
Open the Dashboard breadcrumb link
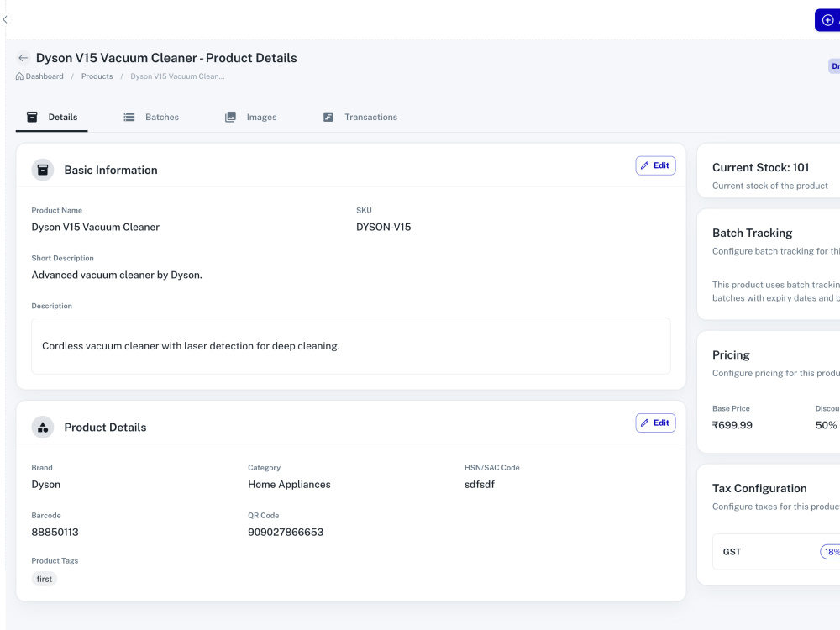[x=45, y=76]
